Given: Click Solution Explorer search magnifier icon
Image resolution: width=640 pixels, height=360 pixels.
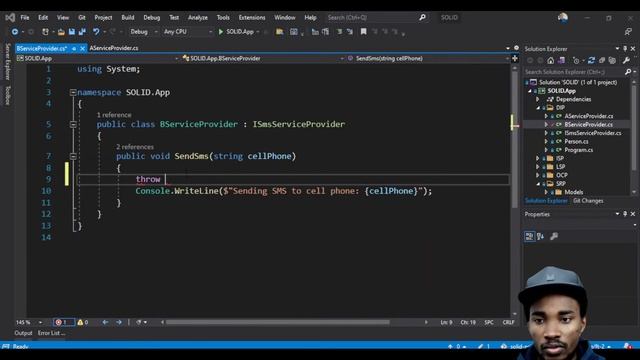Looking at the screenshot, I should point(628,72).
